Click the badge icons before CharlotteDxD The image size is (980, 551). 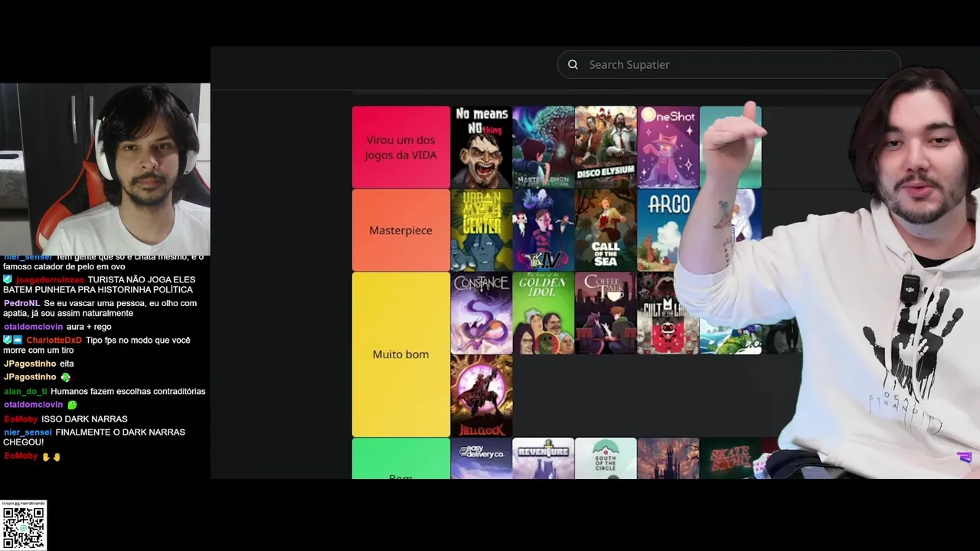(13, 340)
